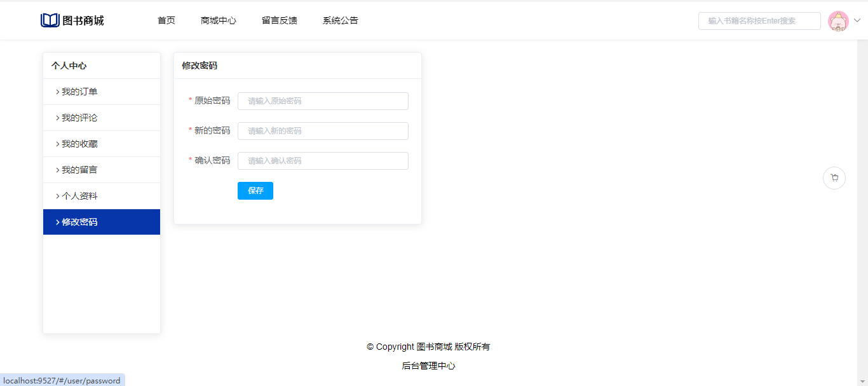This screenshot has height=386, width=868.
Task: Select 我的订单 in sidebar
Action: tap(102, 92)
